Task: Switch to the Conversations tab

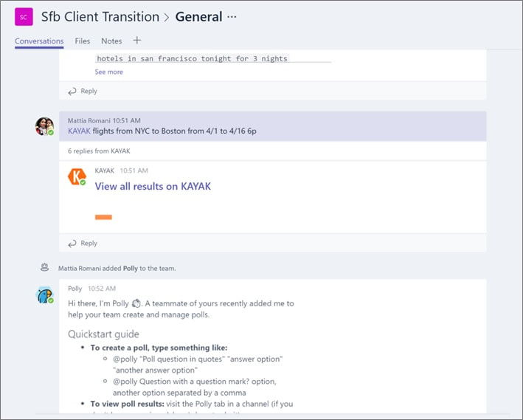Action: (x=39, y=41)
